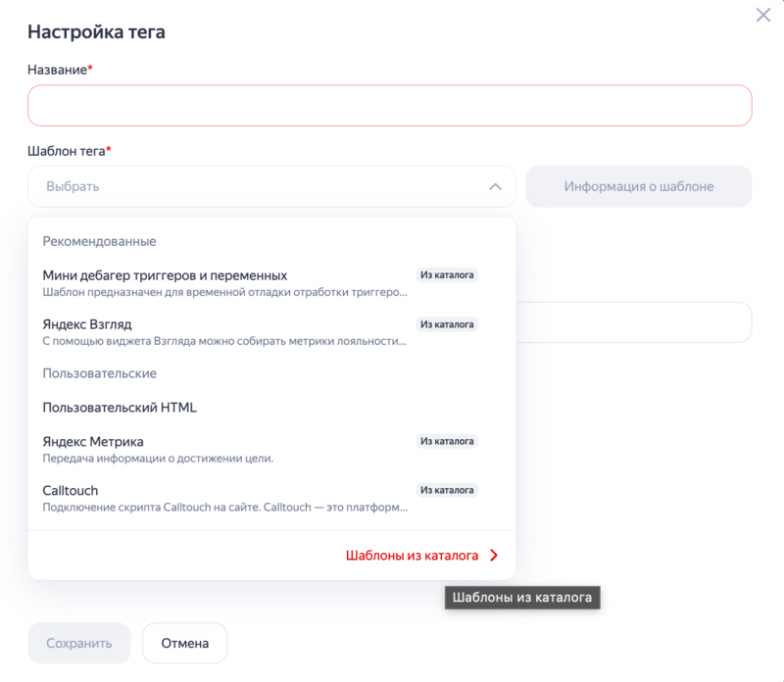Click the Calltouch description text
This screenshot has width=784, height=682.
pyautogui.click(x=225, y=508)
